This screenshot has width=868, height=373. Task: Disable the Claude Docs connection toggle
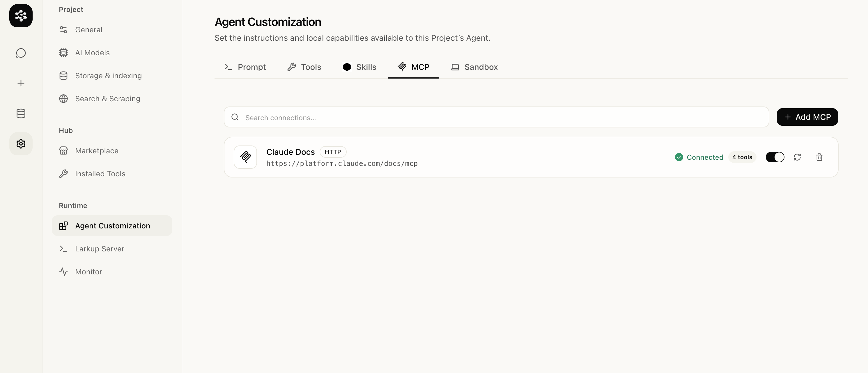[775, 157]
